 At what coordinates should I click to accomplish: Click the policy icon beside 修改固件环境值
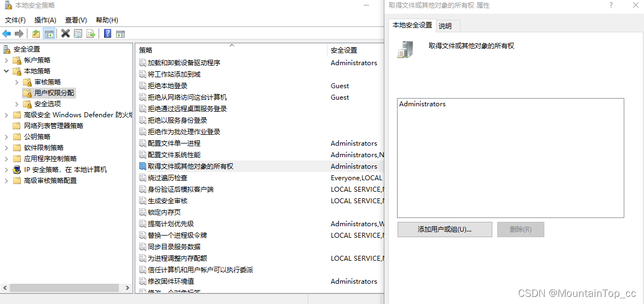point(142,282)
